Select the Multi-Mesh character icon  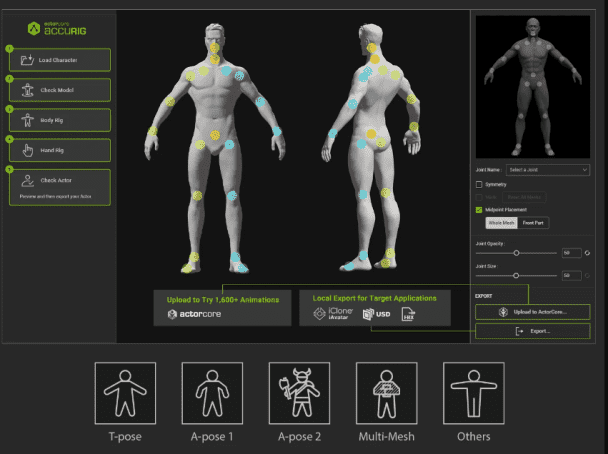(387, 393)
